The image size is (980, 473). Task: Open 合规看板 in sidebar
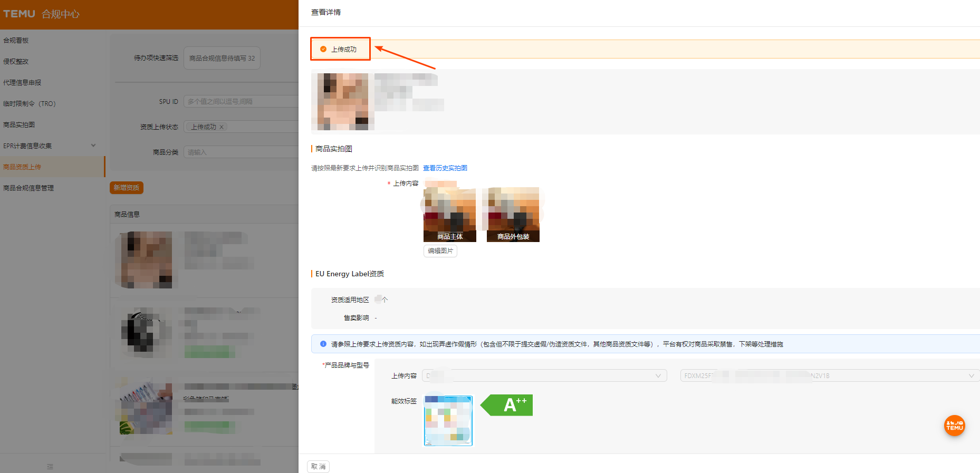click(x=16, y=40)
